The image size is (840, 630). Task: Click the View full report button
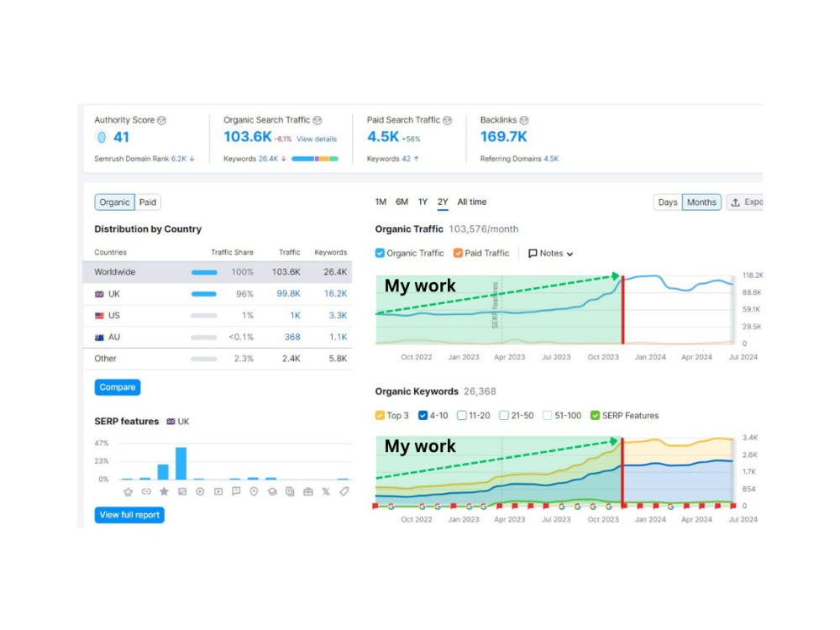129,515
